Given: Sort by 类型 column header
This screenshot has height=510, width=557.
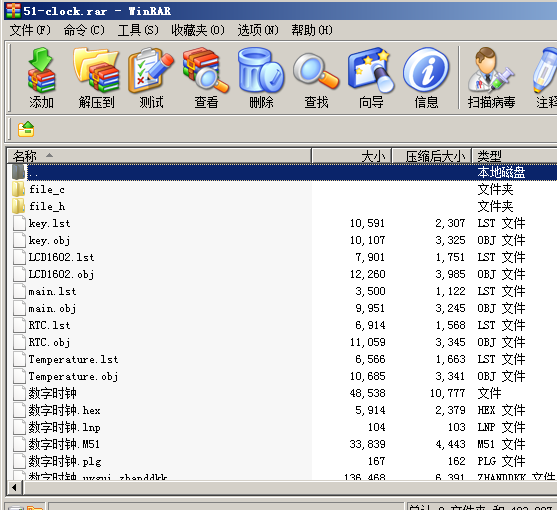Looking at the screenshot, I should (514, 156).
